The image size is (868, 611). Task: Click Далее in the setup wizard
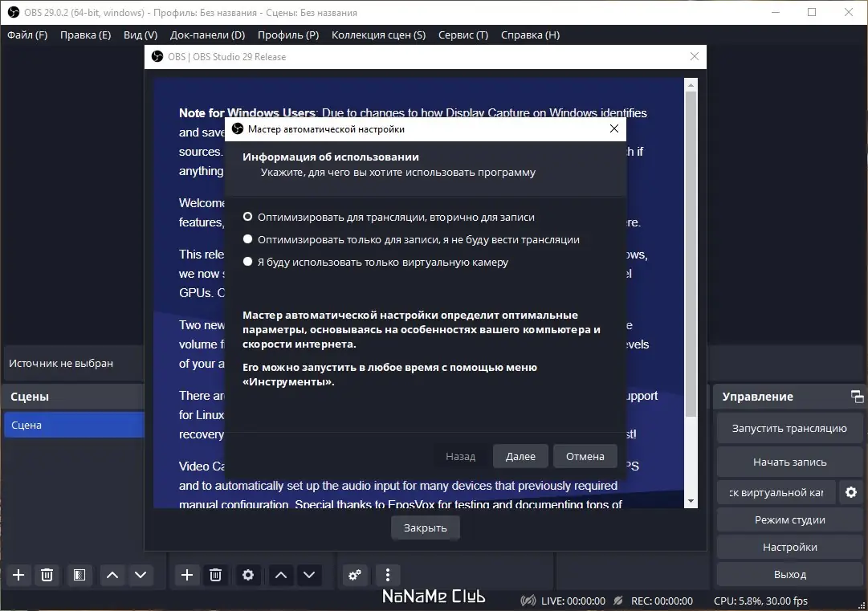520,457
